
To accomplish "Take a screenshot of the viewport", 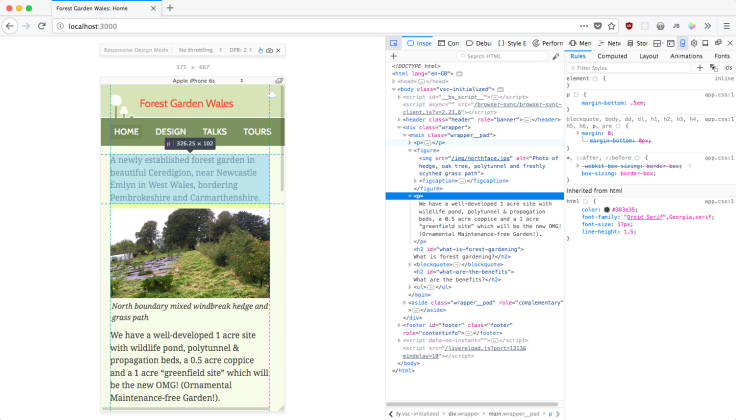I will (x=269, y=50).
